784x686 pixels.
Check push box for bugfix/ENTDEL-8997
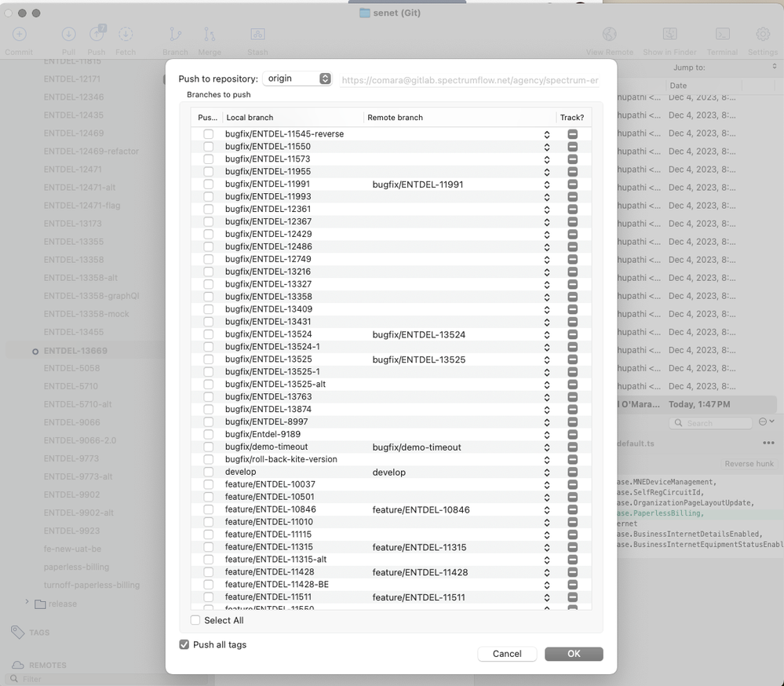[209, 422]
